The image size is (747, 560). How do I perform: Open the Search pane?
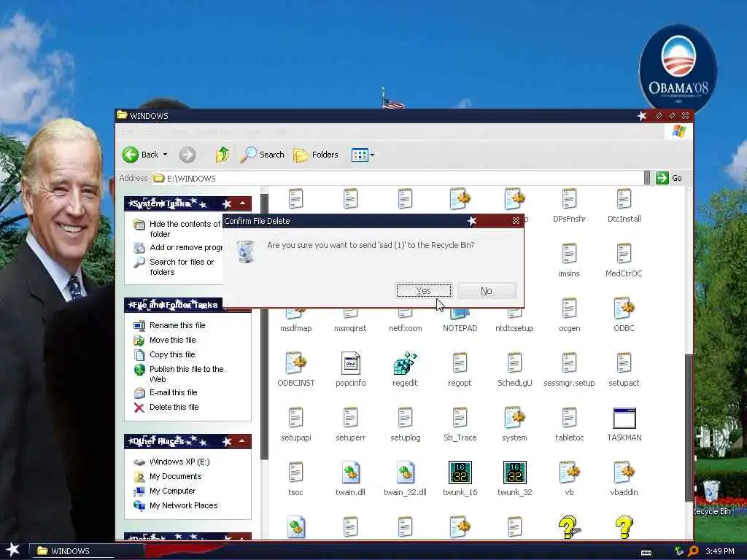click(x=262, y=155)
